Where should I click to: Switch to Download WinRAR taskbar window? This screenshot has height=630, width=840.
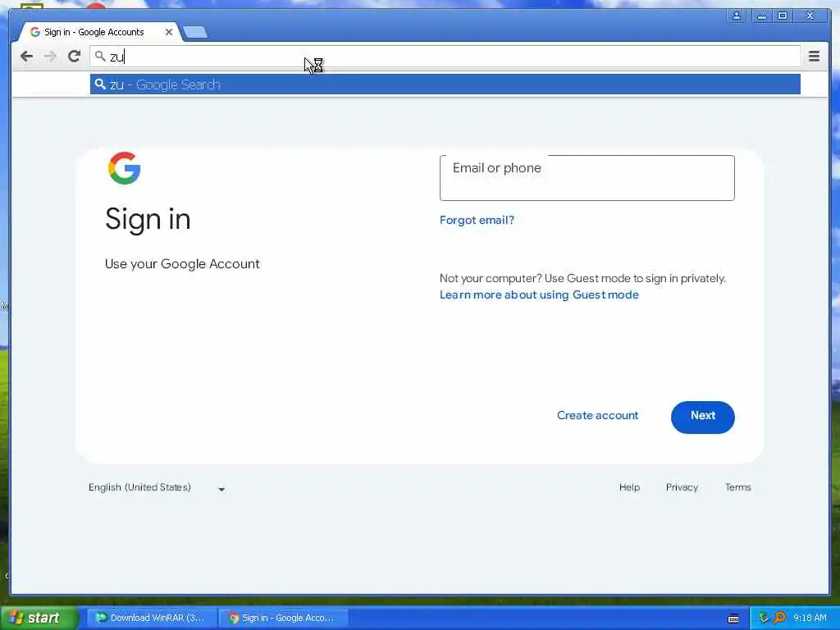(152, 618)
